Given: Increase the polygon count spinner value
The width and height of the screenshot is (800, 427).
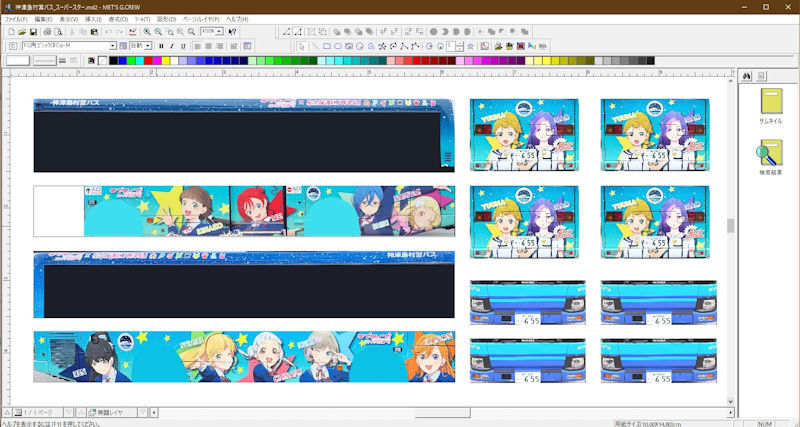Looking at the screenshot, I should pyautogui.click(x=460, y=44).
